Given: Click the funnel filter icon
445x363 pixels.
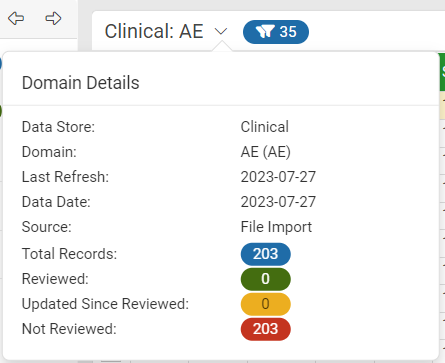Looking at the screenshot, I should point(265,32).
